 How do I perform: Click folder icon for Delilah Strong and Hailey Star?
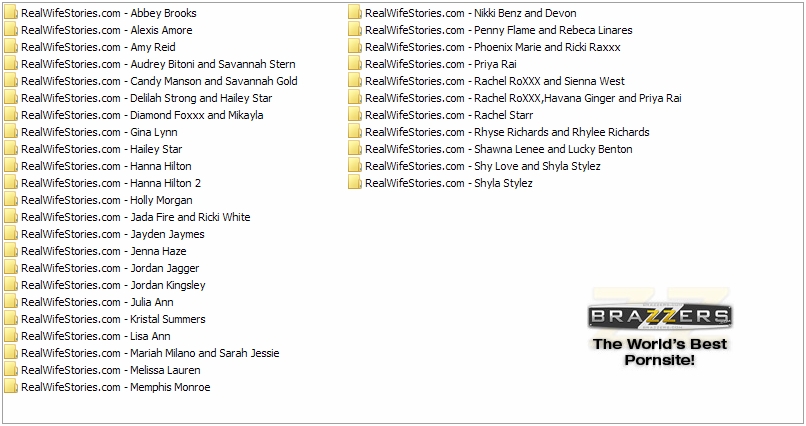tap(11, 98)
